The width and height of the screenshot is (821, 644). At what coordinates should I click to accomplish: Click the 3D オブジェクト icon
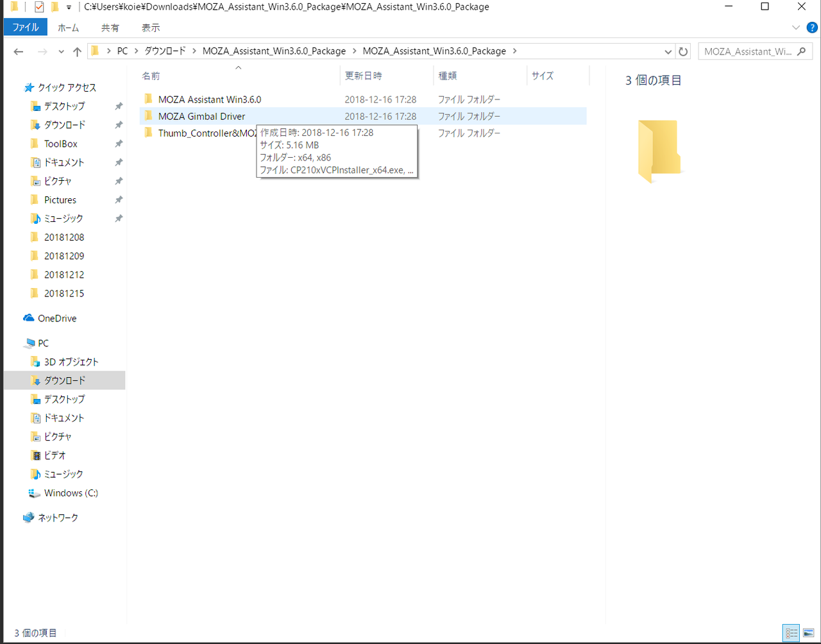[36, 362]
